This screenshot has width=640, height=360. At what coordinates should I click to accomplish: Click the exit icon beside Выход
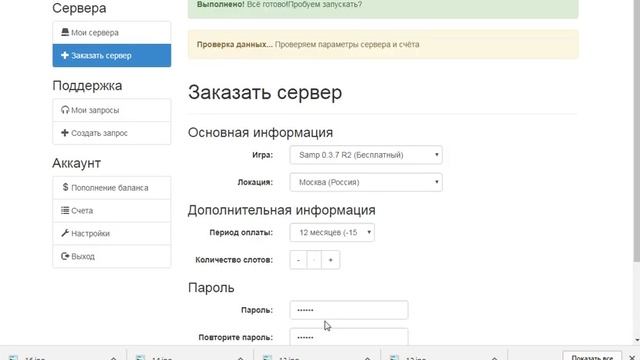(65, 256)
